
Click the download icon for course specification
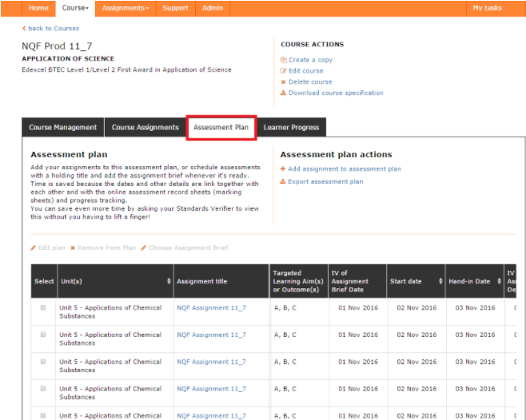click(283, 93)
